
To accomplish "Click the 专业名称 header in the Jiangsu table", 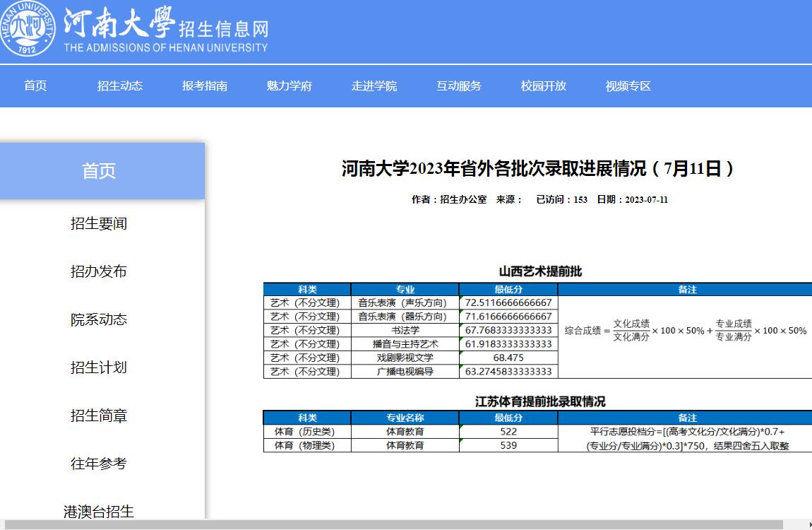I will [x=405, y=418].
